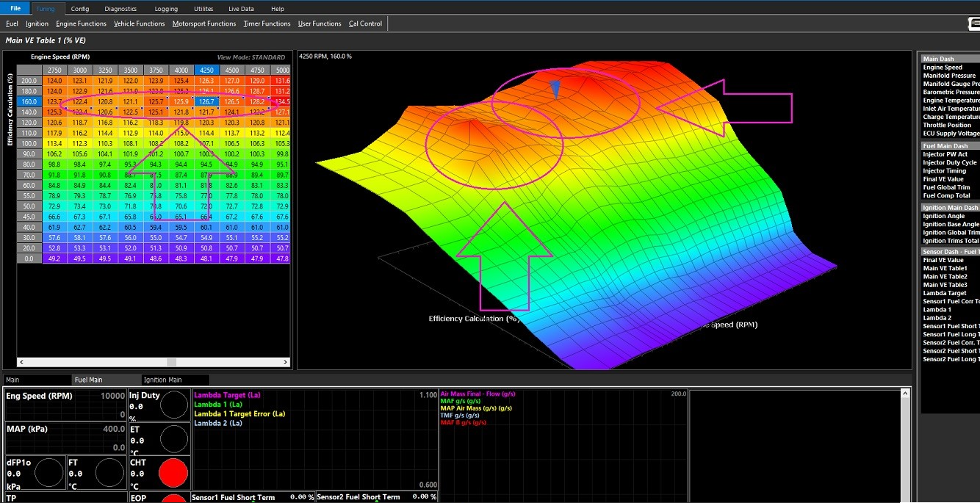Click the View Mode: STANDARD label
Screen dimensions: 980x503
251,57
